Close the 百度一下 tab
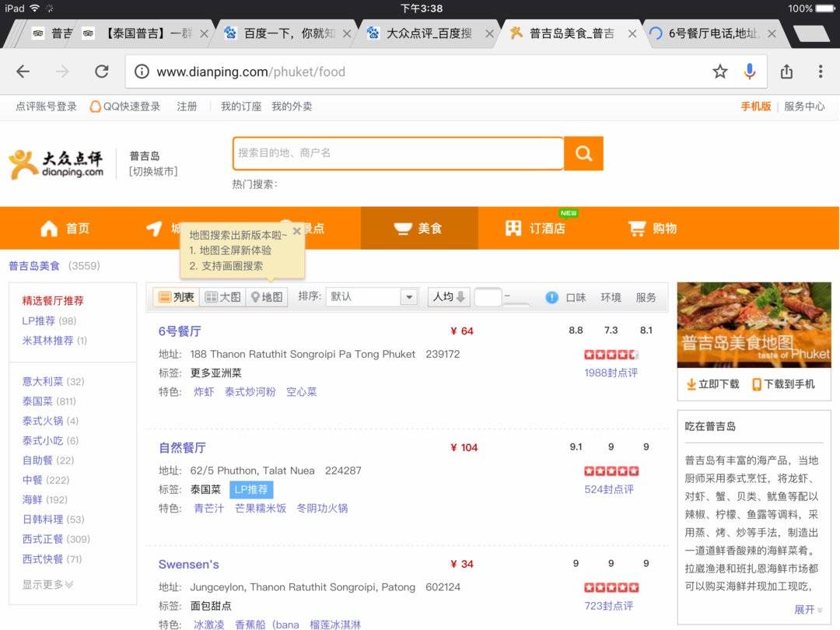 [347, 33]
